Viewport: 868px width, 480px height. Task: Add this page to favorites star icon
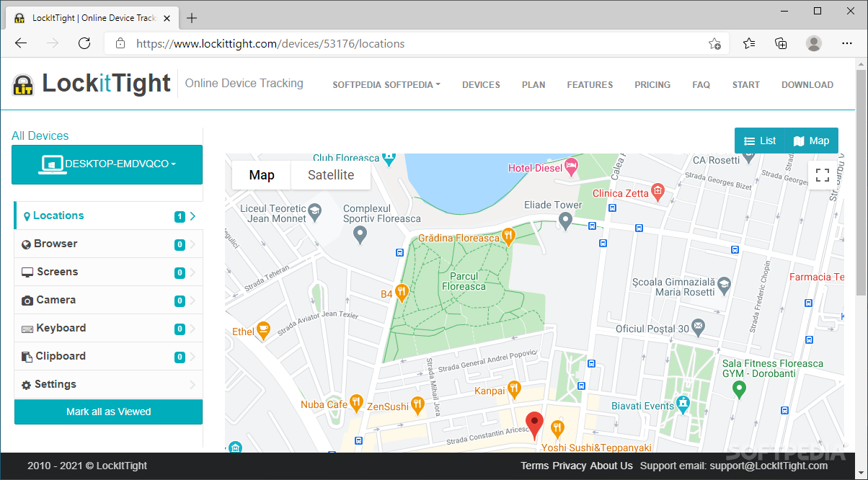[714, 43]
